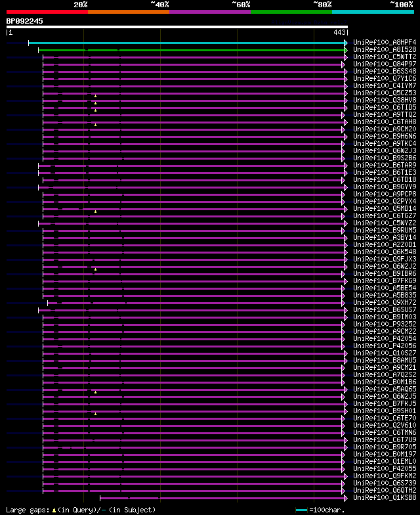Click the purple arrowhead on the B7FKG9 row
Viewport: 420px width, 515px height.
pos(346,281)
